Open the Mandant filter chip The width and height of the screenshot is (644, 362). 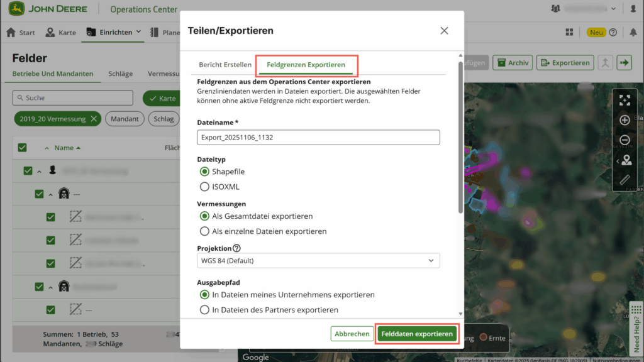tap(125, 119)
